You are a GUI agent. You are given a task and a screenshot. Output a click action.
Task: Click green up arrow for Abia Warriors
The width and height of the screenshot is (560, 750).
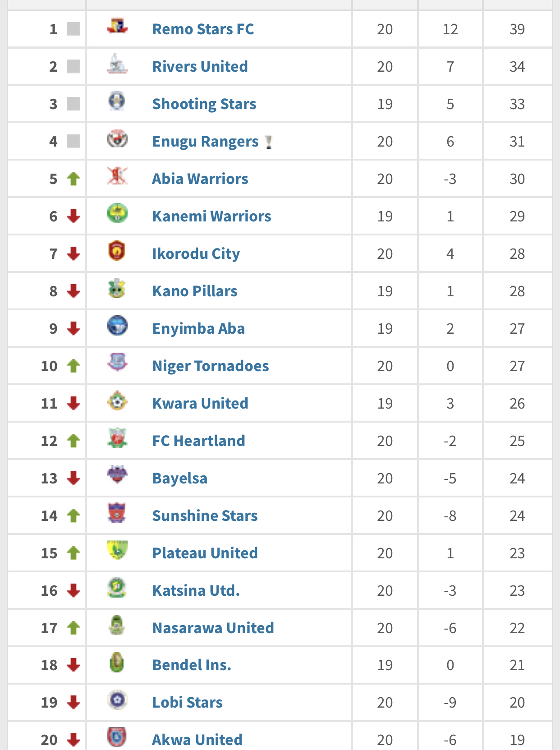click(x=73, y=179)
